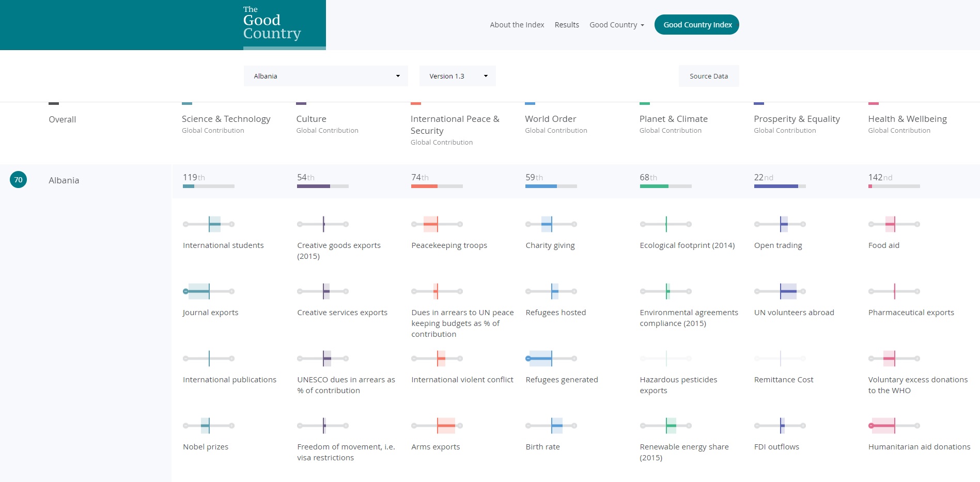Click Albania's rank 70 circle badge
Image resolution: width=980 pixels, height=482 pixels.
click(19, 180)
